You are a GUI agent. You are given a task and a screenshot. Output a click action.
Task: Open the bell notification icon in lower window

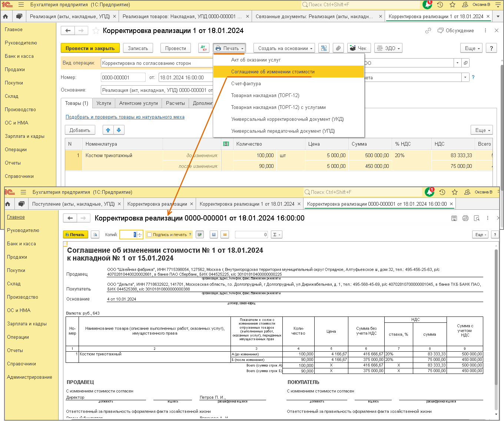pyautogui.click(x=429, y=192)
